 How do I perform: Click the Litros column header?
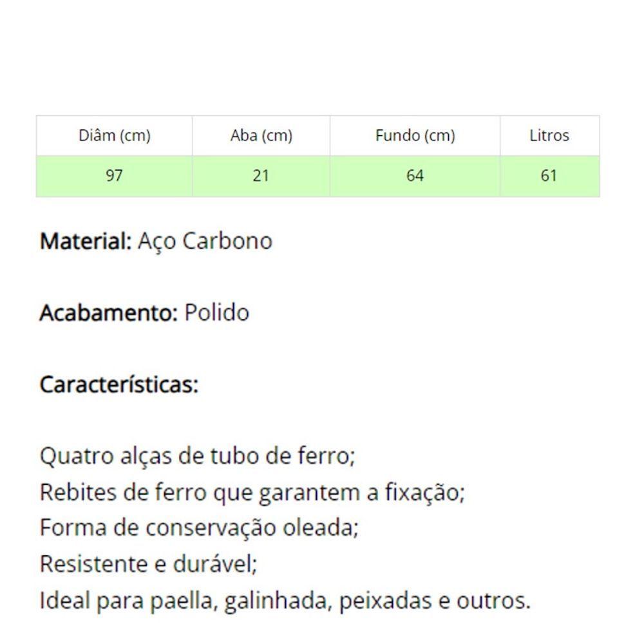pos(549,135)
